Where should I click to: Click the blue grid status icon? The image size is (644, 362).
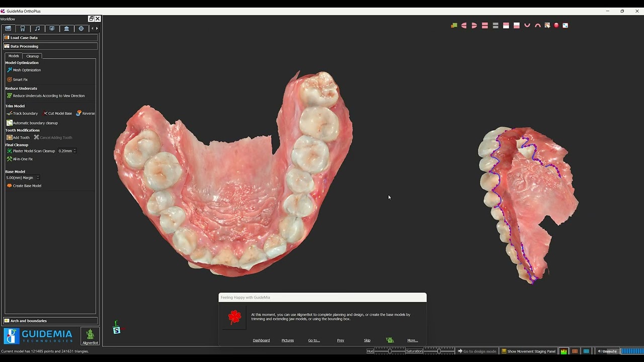click(586, 351)
